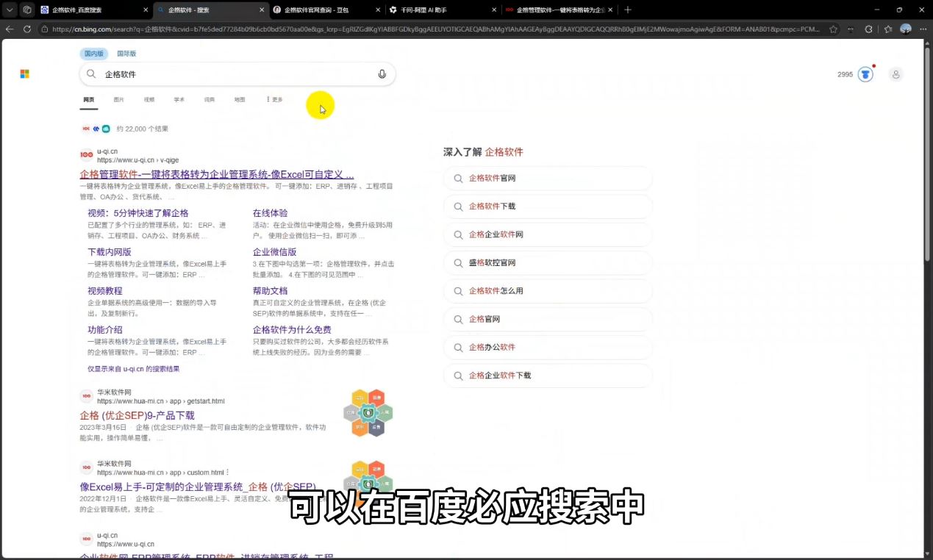Open sitelink 视频教程
933x560 pixels.
point(105,291)
